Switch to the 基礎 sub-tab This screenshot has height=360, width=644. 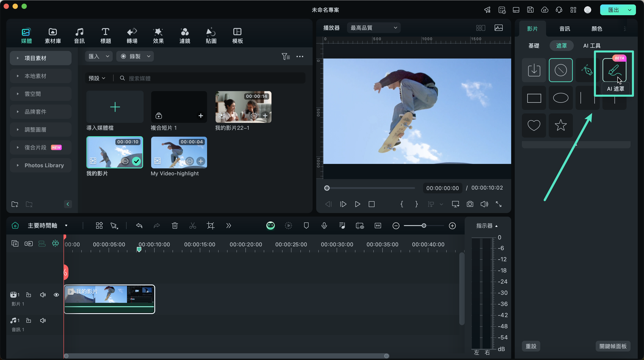pos(534,46)
